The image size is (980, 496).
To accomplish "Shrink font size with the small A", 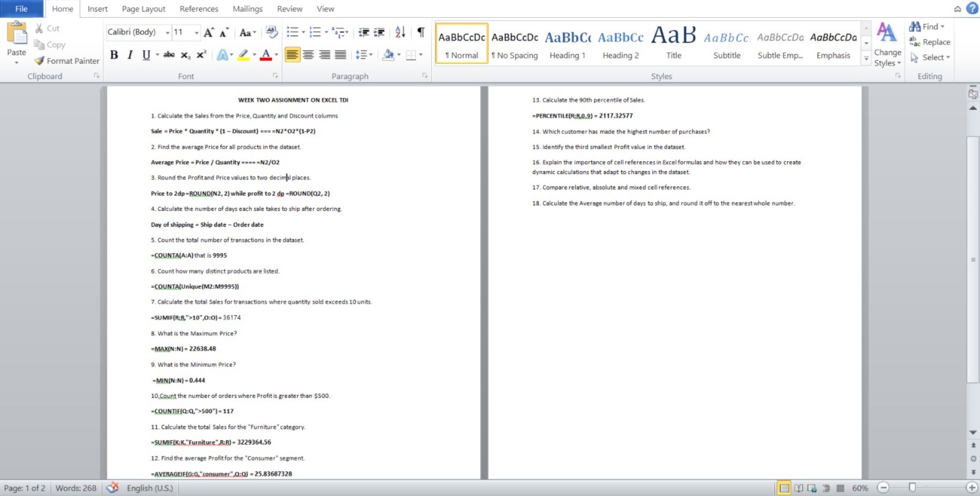I will coord(224,32).
